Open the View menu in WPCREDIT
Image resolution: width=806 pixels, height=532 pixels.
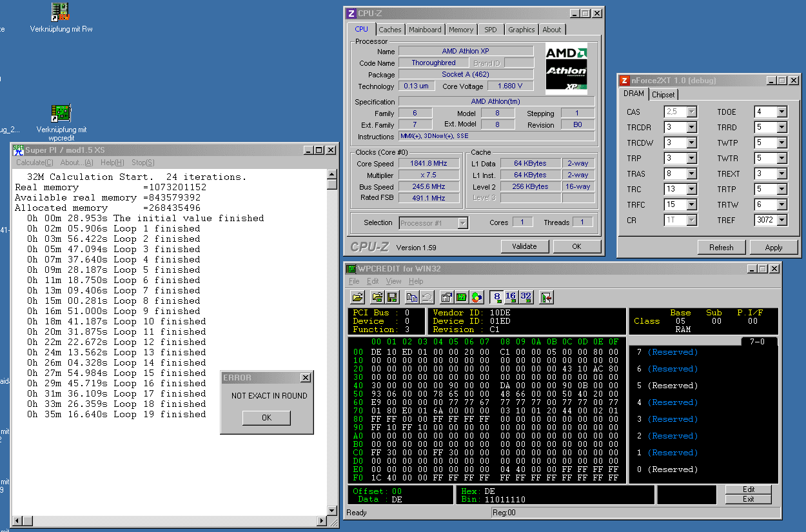coord(393,281)
